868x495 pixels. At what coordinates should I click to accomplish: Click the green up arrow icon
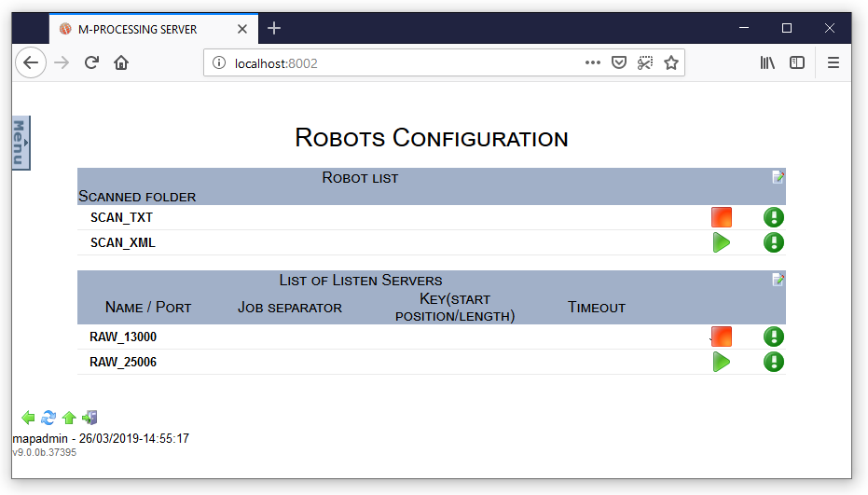[69, 418]
